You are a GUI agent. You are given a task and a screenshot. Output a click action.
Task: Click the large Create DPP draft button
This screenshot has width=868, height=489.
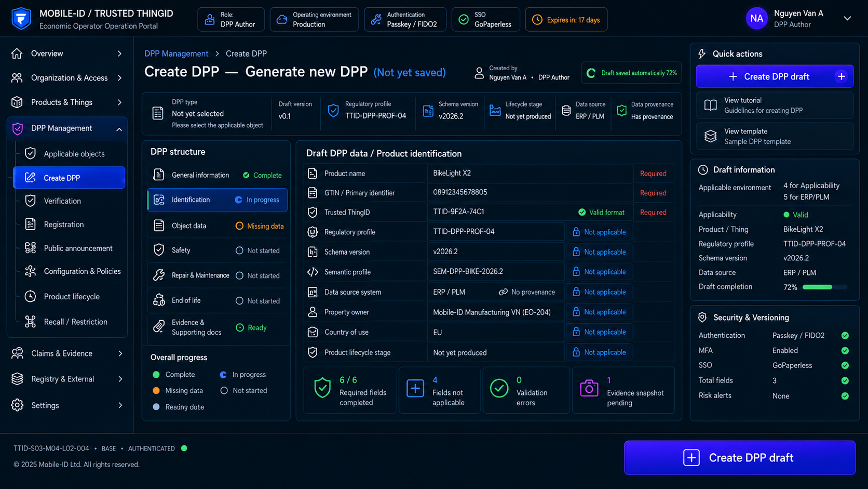(740, 458)
